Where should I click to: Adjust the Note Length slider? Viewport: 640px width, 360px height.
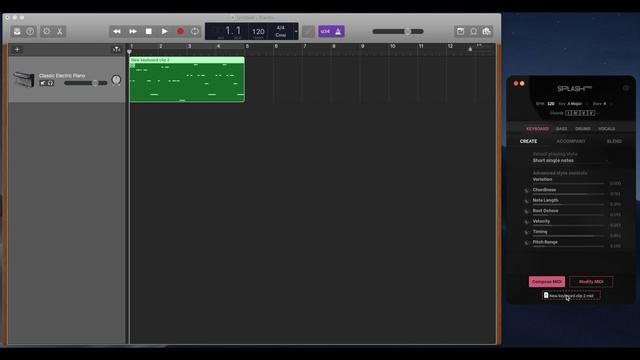pos(568,204)
